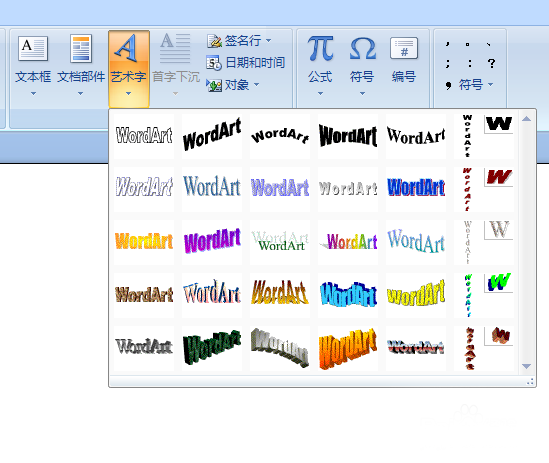Image resolution: width=549 pixels, height=463 pixels.
Task: Open the 符号 omega symbol icon
Action: [x=362, y=49]
